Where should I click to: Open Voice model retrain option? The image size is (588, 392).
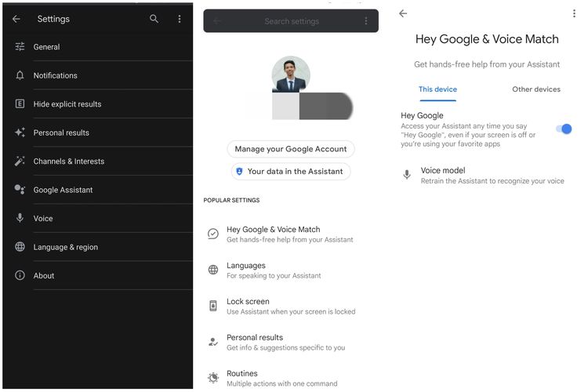pyautogui.click(x=486, y=175)
